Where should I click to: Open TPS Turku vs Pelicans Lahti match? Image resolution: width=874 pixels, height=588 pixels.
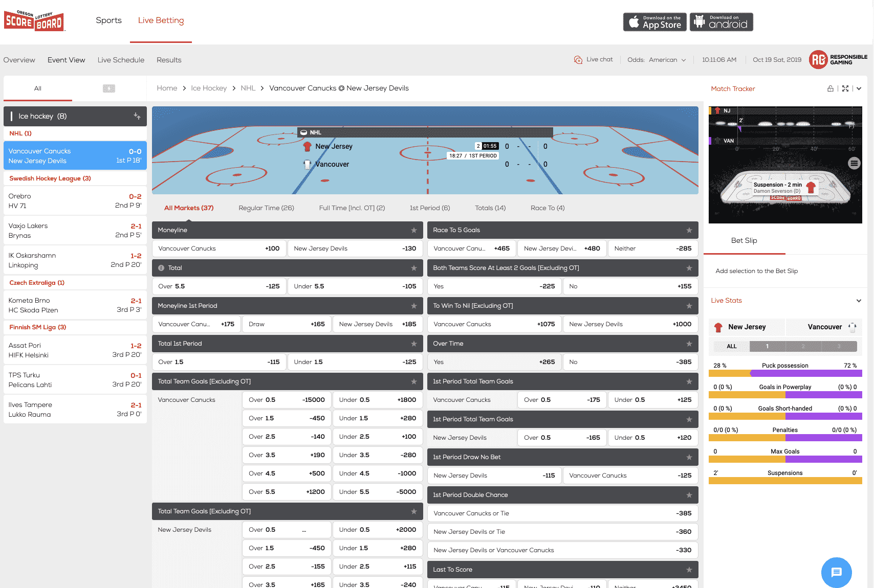click(x=75, y=380)
